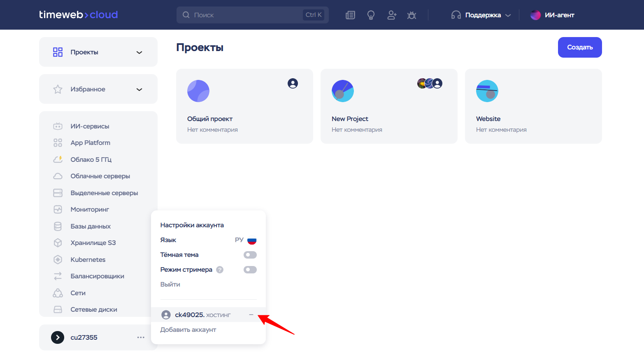Click the Балансировщики icon

pos(58,276)
